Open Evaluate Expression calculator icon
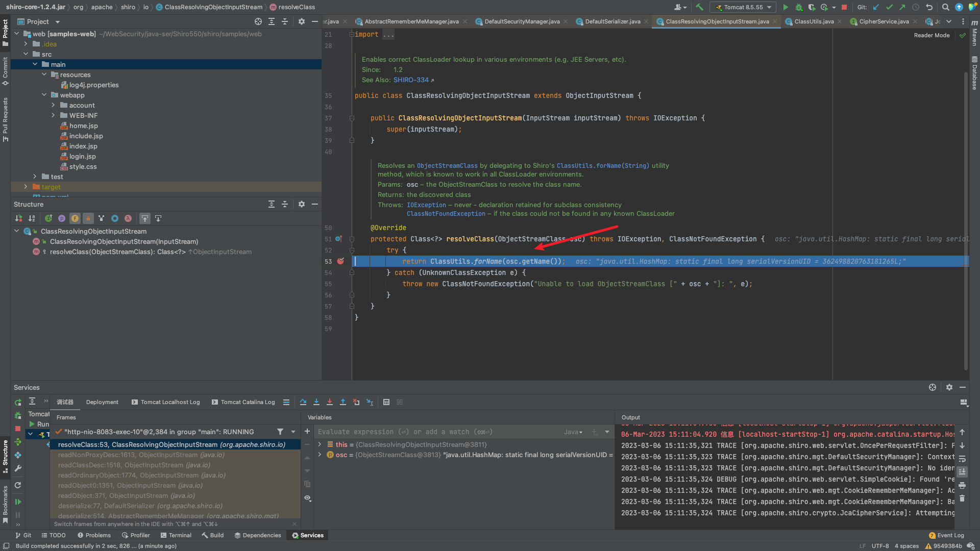The width and height of the screenshot is (980, 551). tap(386, 402)
